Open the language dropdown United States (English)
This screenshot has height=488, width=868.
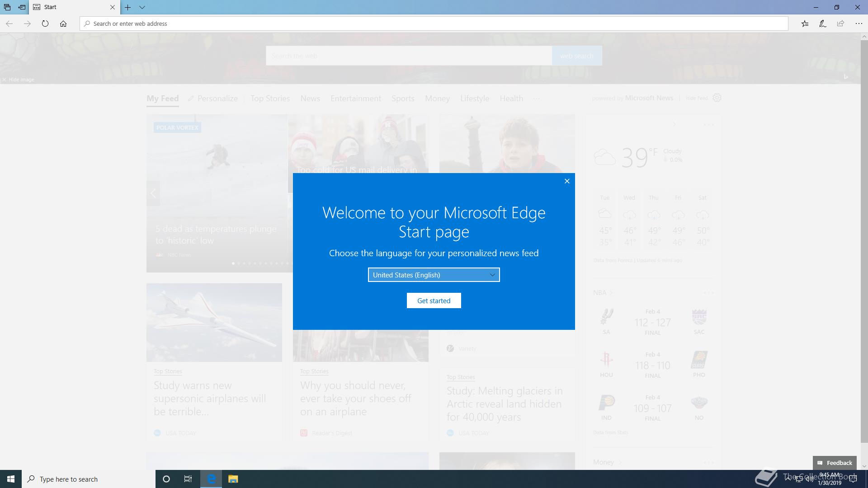coord(434,275)
